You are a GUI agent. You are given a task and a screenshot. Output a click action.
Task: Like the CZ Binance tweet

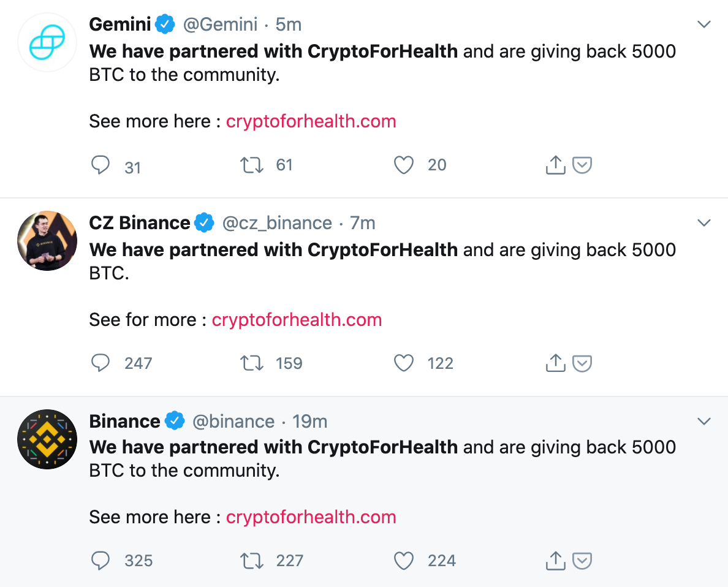403,363
